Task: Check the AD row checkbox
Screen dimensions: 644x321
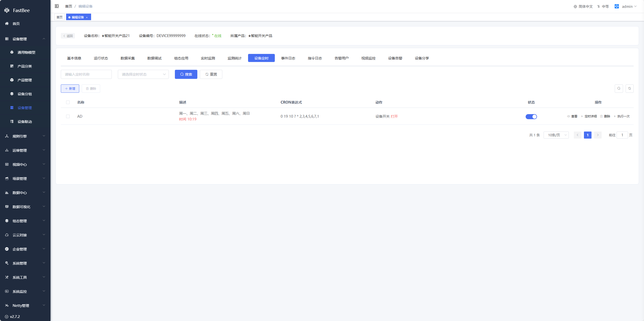Action: point(68,116)
